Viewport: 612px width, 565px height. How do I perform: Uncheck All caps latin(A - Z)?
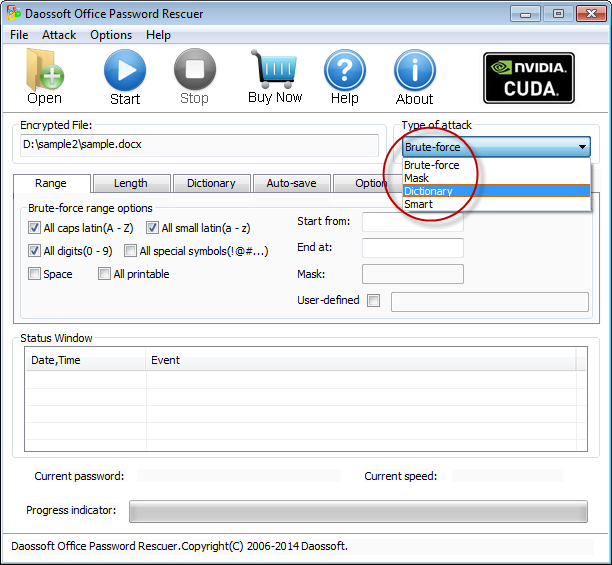[34, 227]
